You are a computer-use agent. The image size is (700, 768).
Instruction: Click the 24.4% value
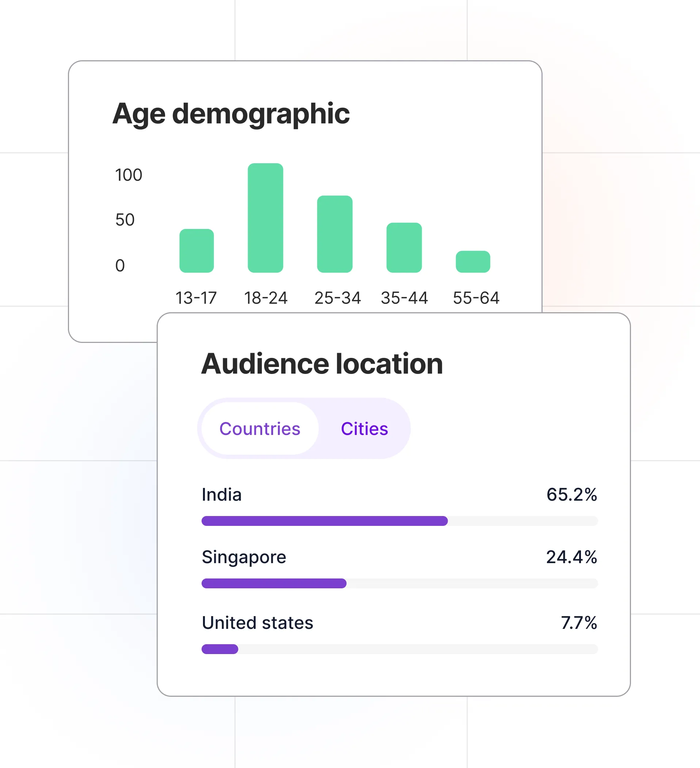pos(572,557)
